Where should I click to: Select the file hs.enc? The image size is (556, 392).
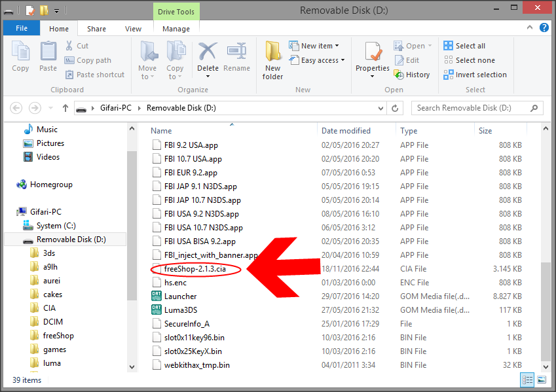point(170,283)
